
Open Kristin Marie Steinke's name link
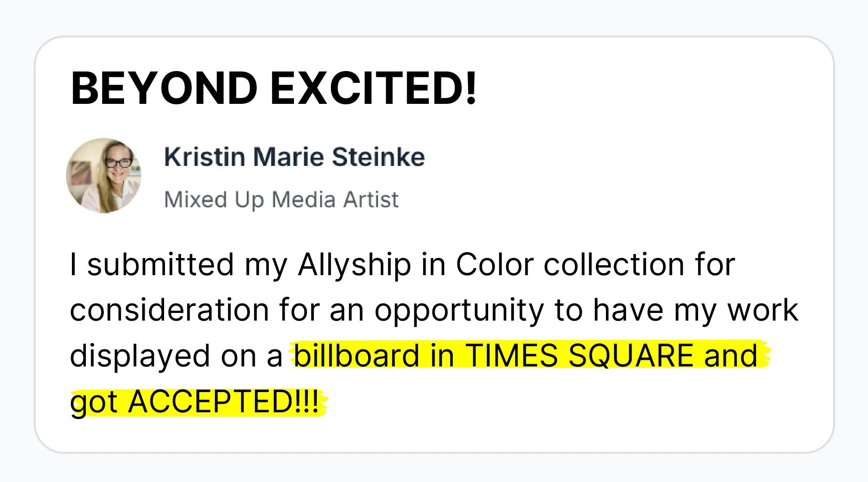click(x=294, y=157)
